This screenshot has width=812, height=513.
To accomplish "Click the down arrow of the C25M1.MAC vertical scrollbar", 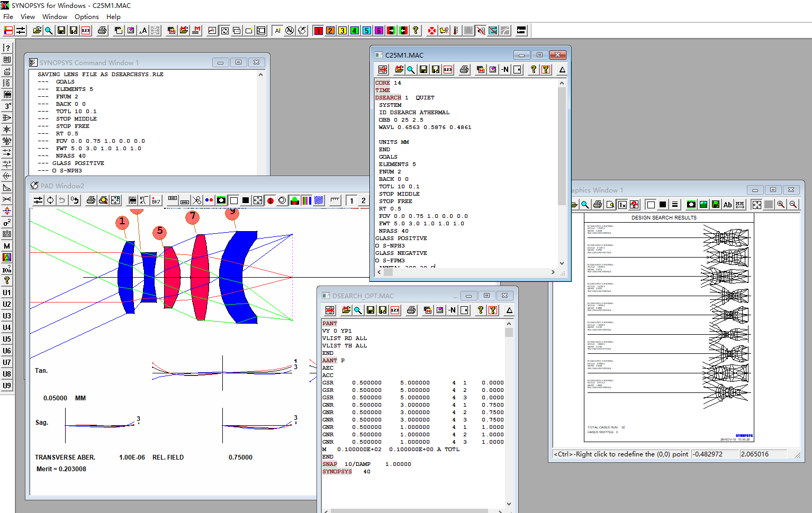I will pyautogui.click(x=562, y=263).
